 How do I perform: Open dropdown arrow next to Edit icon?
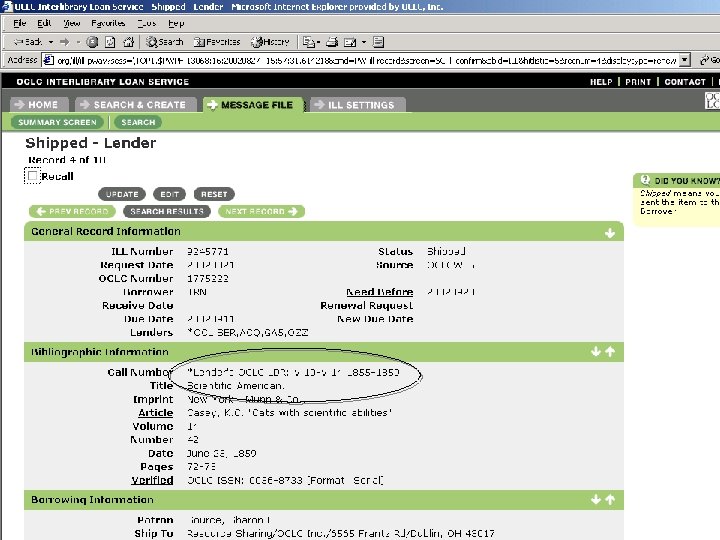point(364,42)
